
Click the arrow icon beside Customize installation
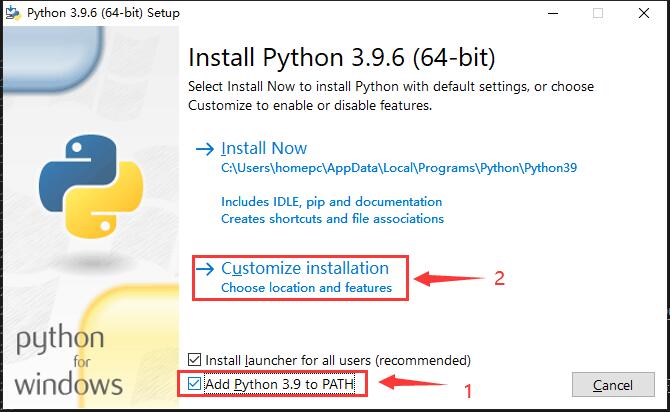click(x=205, y=268)
